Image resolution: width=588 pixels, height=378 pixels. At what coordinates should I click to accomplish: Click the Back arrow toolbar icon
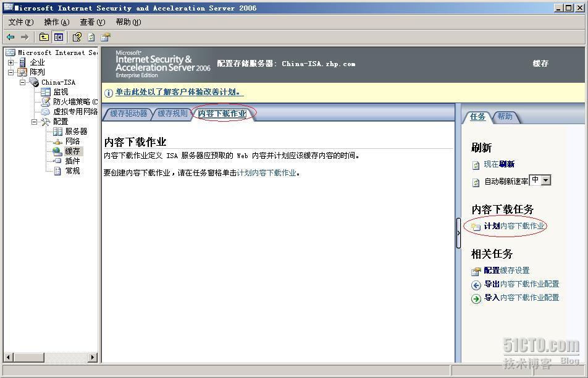pos(10,37)
